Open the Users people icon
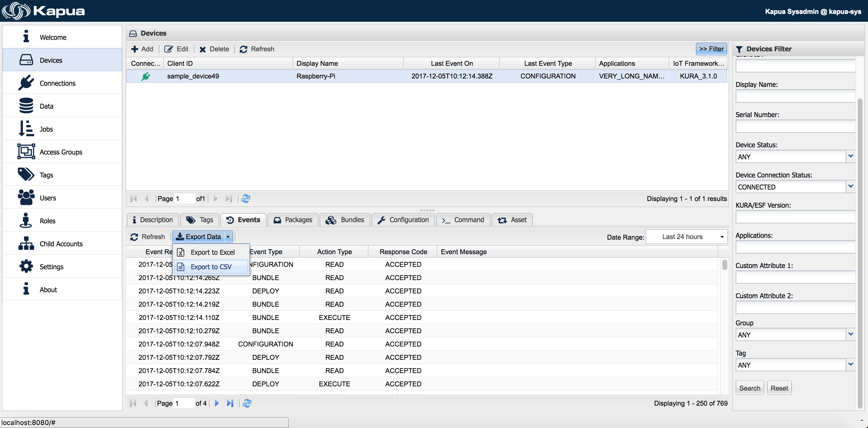The height and width of the screenshot is (428, 868). pos(26,197)
